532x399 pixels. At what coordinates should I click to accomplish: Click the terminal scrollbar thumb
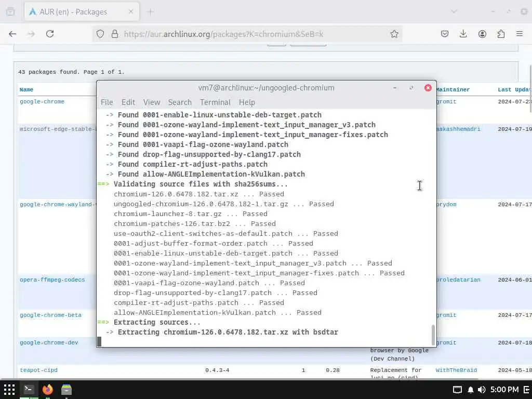point(433,335)
